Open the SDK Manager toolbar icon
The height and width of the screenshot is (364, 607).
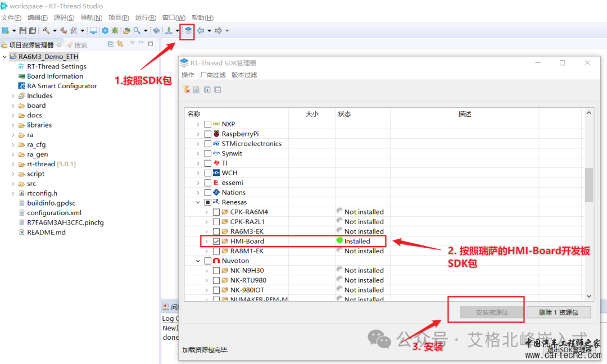pos(188,30)
